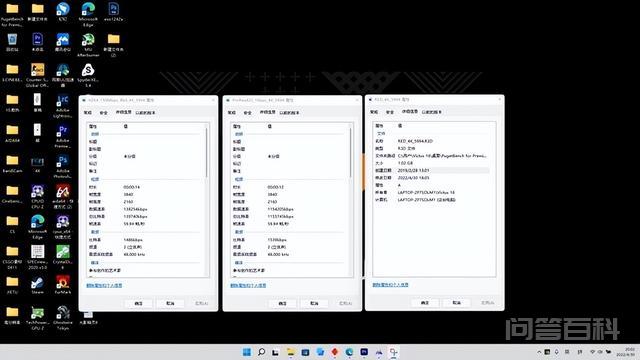Viewport: 640px width, 360px height.
Task: Open remove-properties link in RED_4K_5994 window
Action: [x=390, y=284]
